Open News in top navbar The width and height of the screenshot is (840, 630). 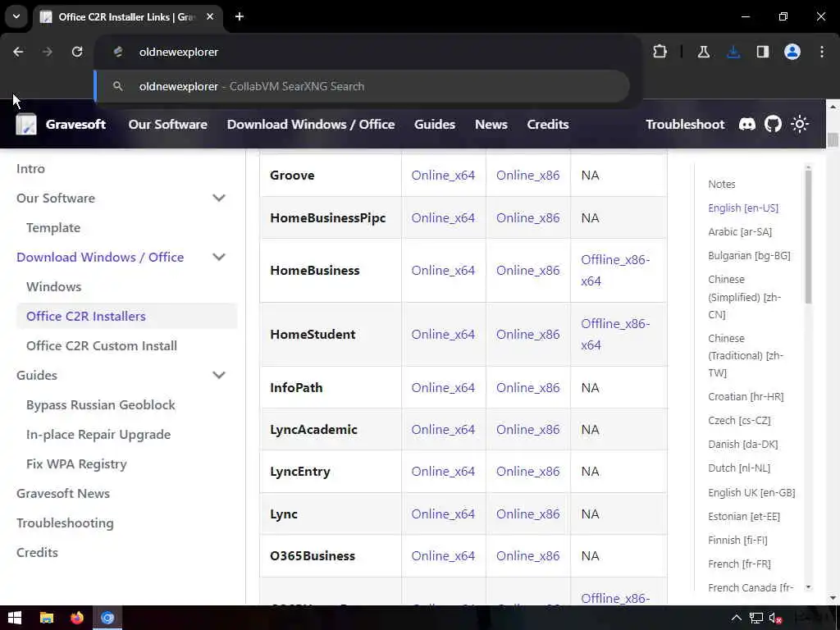pyautogui.click(x=491, y=125)
